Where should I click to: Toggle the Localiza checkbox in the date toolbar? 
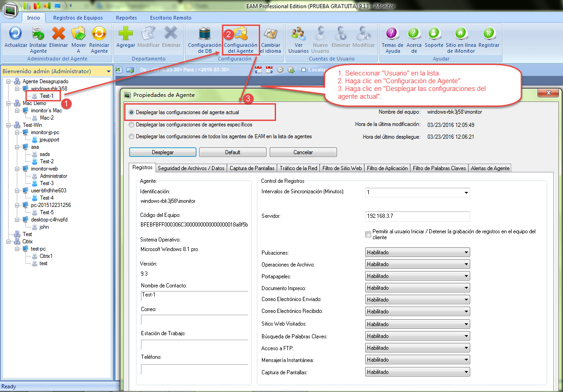click(304, 70)
